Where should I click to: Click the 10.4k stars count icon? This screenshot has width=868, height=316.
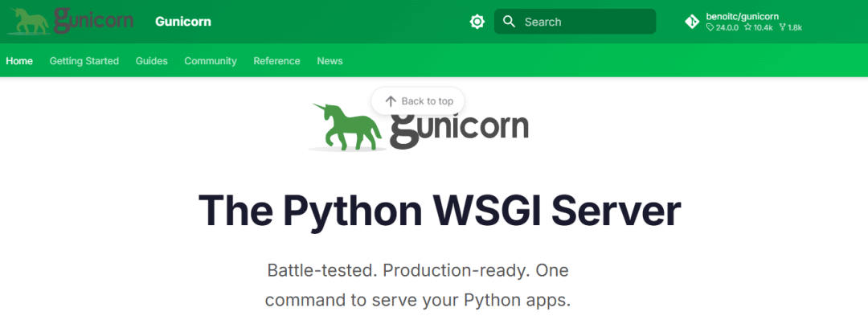tap(748, 27)
